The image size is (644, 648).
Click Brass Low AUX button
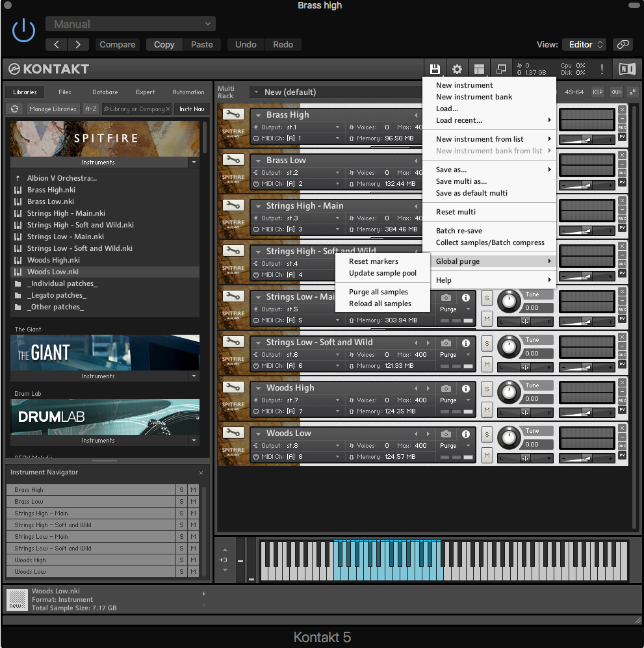pyautogui.click(x=622, y=173)
